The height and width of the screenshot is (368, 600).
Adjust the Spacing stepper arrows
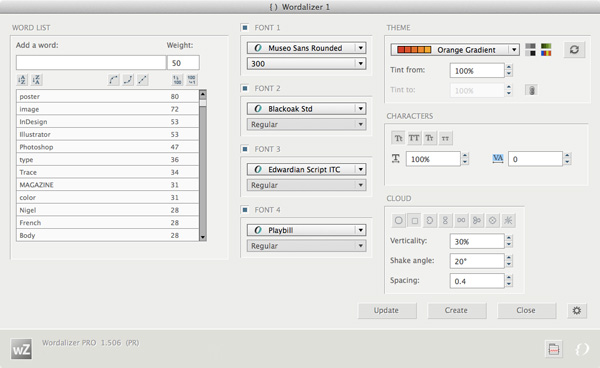click(509, 281)
